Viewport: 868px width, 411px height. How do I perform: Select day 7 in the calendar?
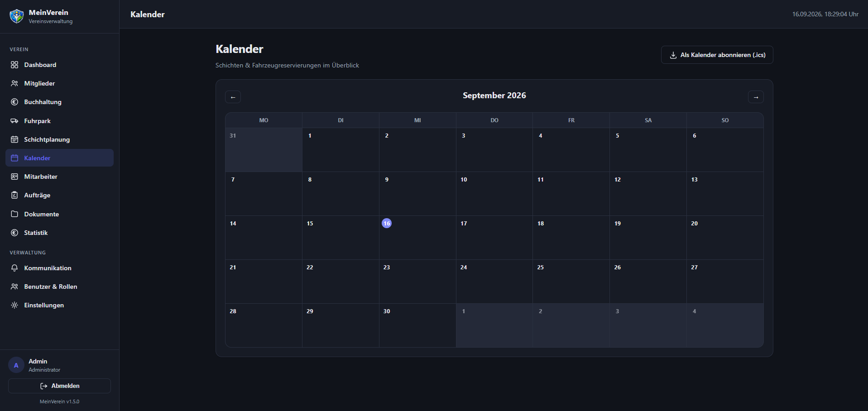point(264,194)
